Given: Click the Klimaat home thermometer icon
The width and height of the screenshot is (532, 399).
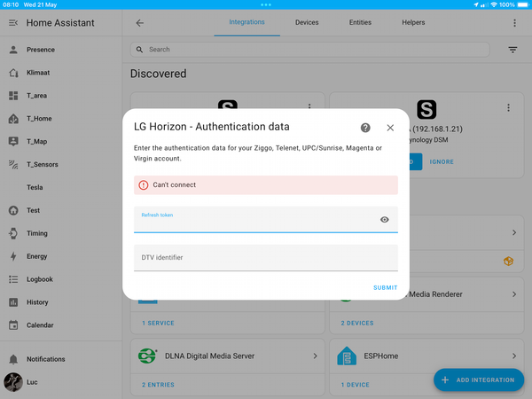Looking at the screenshot, I should pos(13,73).
